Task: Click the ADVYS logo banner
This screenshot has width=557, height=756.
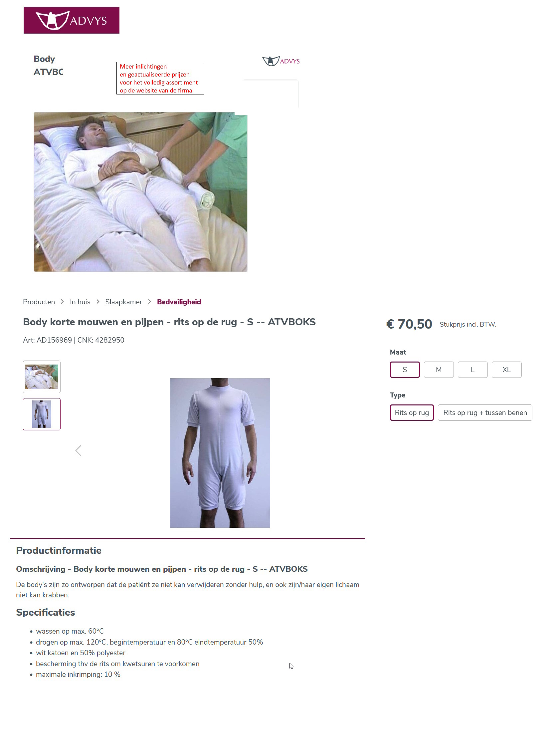Action: tap(72, 20)
